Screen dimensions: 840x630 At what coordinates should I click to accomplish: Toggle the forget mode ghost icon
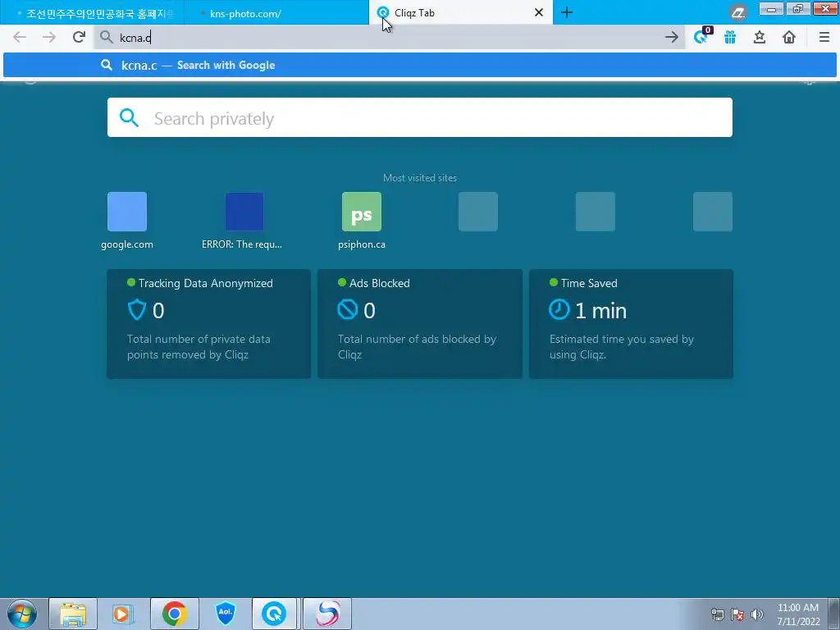pyautogui.click(x=738, y=12)
